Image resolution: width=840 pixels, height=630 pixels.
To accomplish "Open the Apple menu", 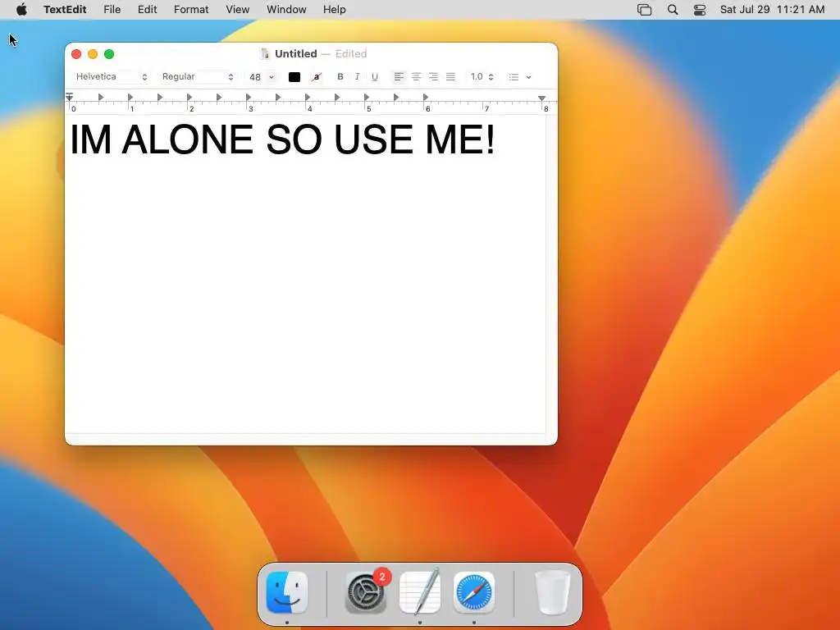I will click(21, 10).
